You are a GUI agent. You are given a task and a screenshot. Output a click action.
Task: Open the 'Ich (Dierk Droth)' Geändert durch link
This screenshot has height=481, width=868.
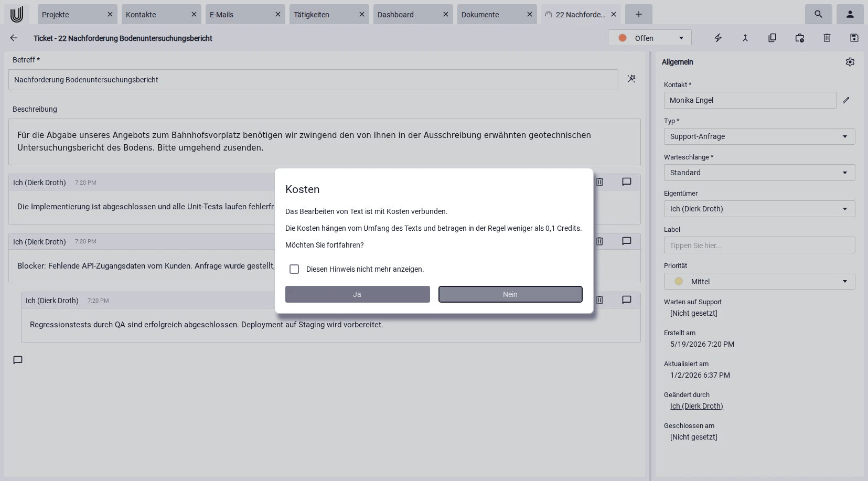click(696, 406)
